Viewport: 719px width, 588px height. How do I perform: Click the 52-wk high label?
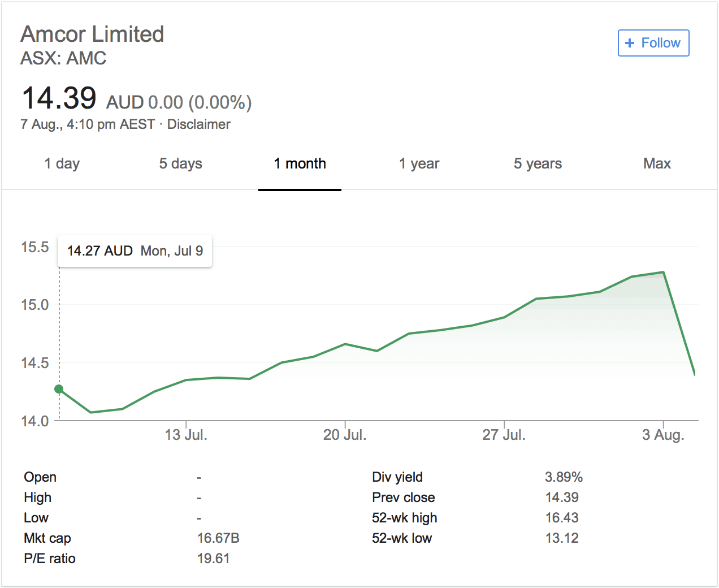click(x=404, y=518)
